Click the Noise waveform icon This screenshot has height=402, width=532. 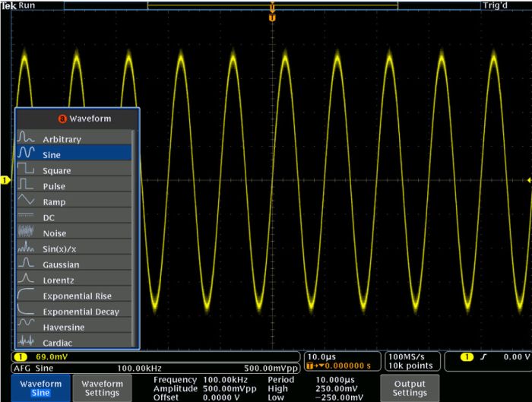coord(26,231)
